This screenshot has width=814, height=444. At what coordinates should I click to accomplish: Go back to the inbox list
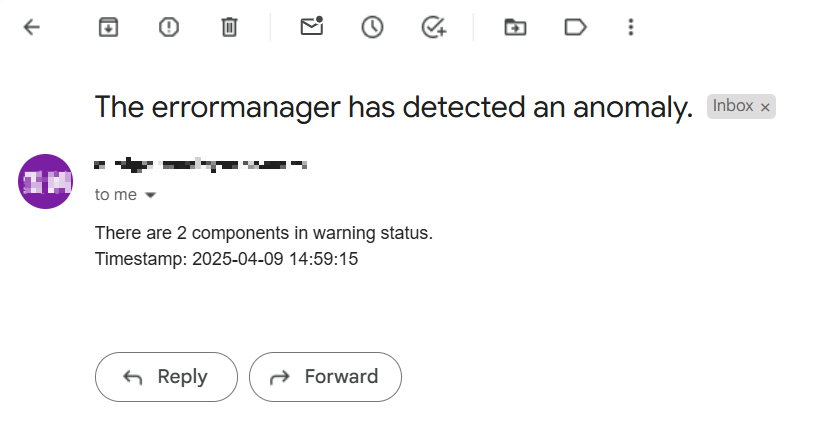(x=32, y=28)
